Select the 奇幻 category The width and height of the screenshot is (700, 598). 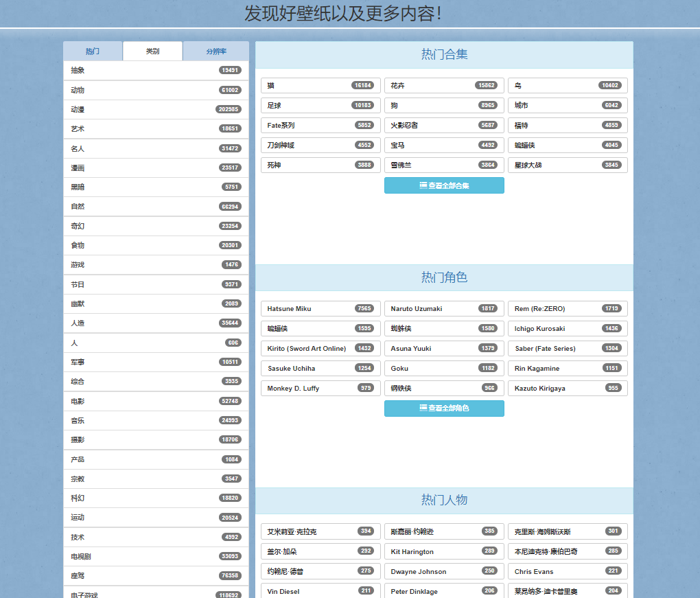click(x=156, y=226)
